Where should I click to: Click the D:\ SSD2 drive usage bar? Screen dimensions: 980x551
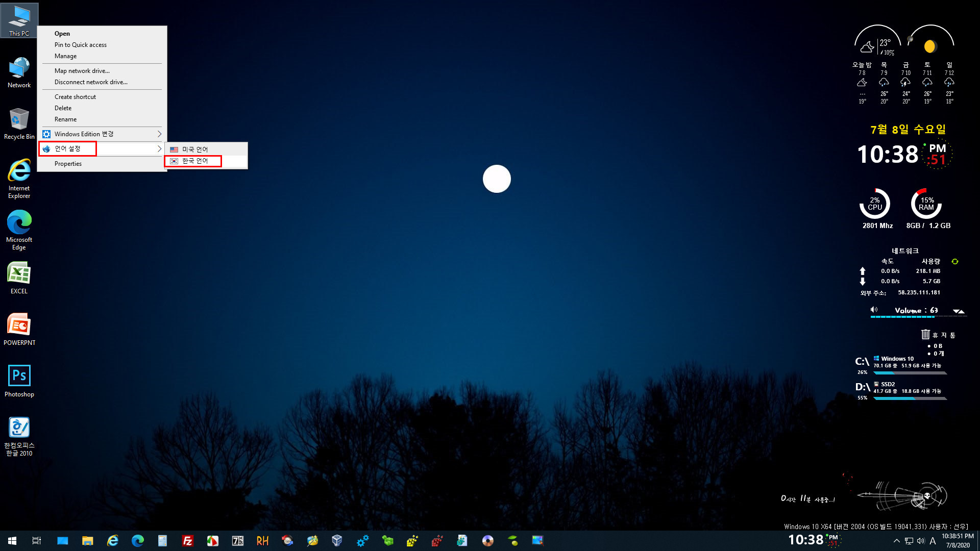pos(910,398)
